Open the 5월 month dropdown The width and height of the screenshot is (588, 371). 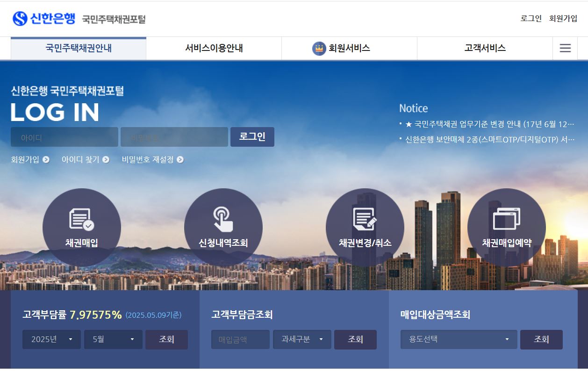click(x=113, y=340)
